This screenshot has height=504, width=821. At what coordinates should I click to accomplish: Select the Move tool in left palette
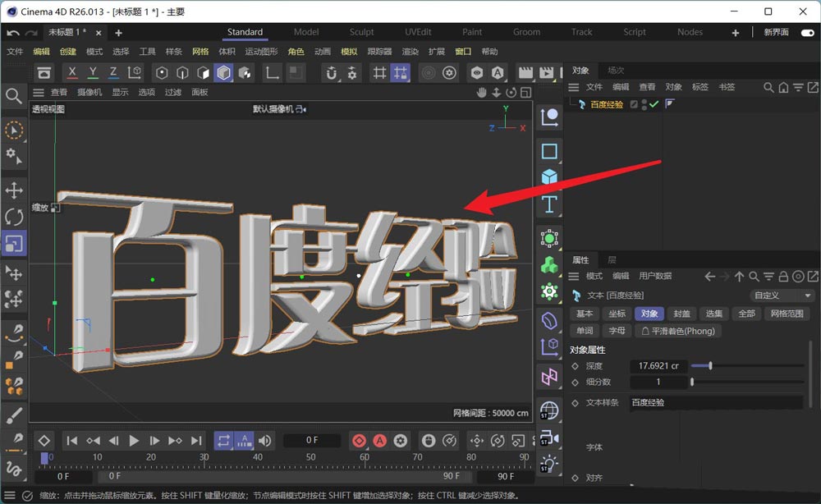14,190
